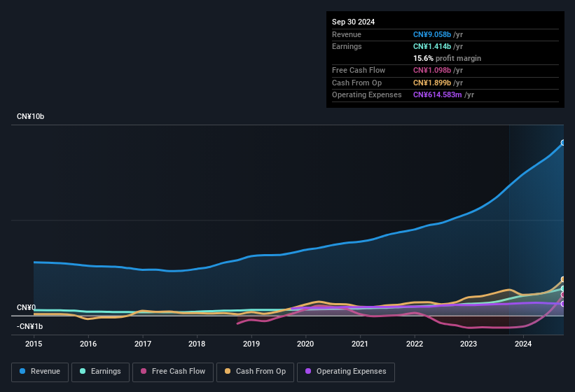Click the 2021 x-axis label
The image size is (575, 392).
[x=360, y=344]
